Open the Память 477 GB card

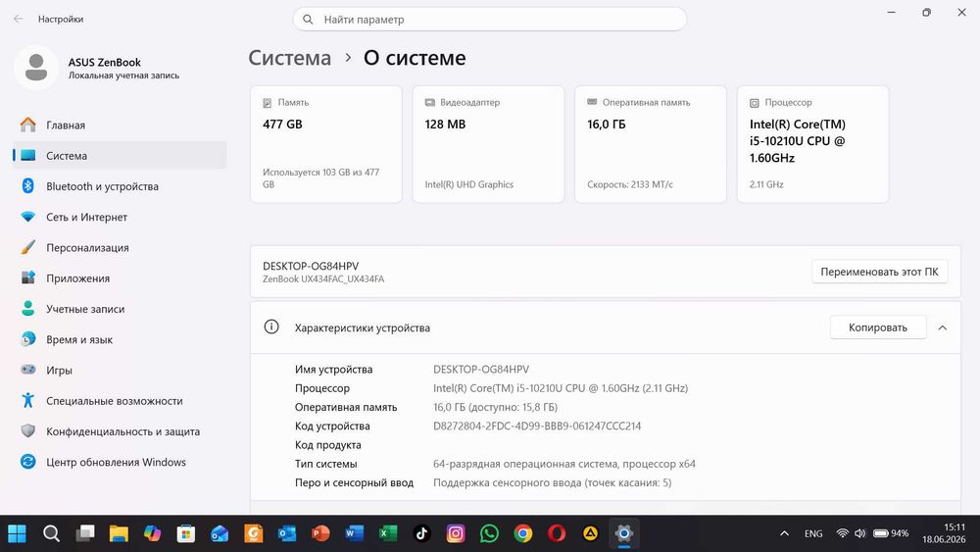325,144
